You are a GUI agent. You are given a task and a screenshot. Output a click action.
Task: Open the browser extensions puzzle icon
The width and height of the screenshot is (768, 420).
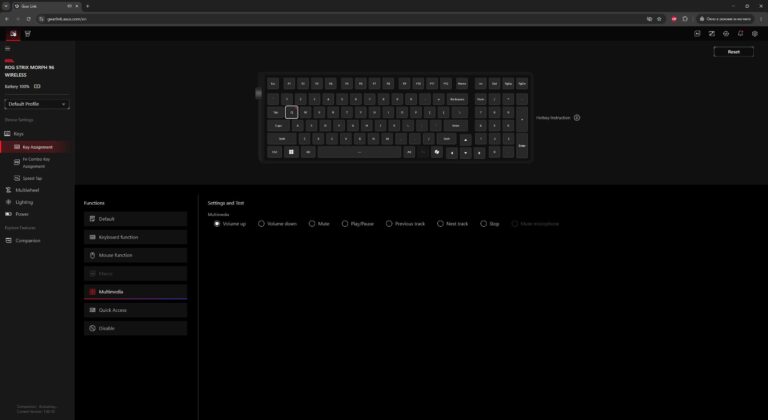pos(685,19)
